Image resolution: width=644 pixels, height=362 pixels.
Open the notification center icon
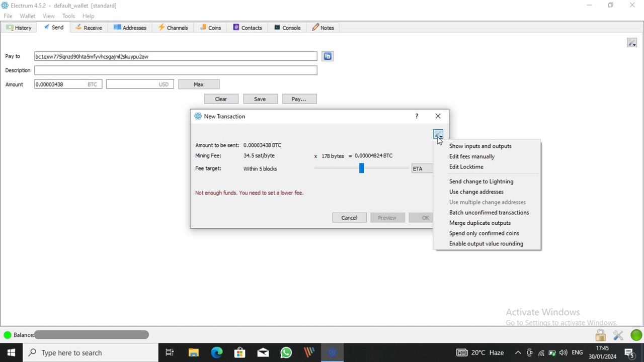click(629, 352)
